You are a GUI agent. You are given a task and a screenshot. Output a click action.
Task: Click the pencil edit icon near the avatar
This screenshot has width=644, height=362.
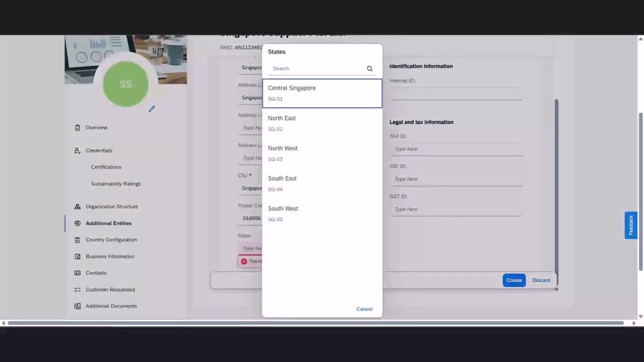(x=151, y=109)
